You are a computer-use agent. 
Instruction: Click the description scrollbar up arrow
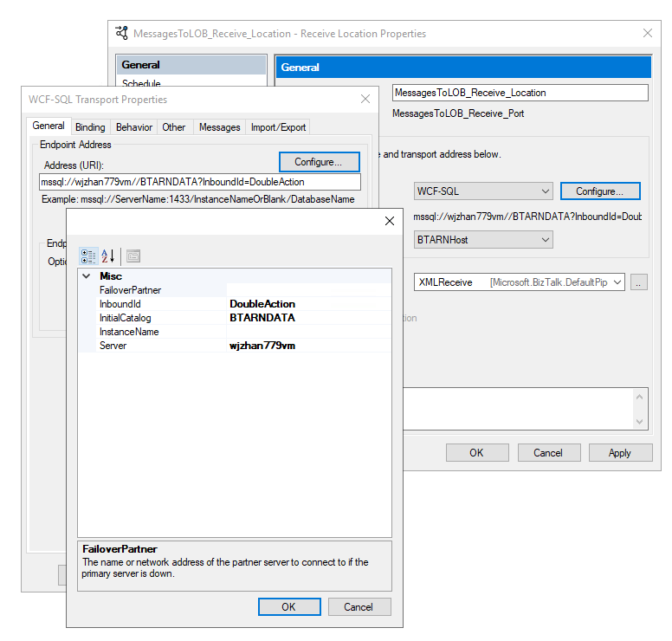point(639,397)
